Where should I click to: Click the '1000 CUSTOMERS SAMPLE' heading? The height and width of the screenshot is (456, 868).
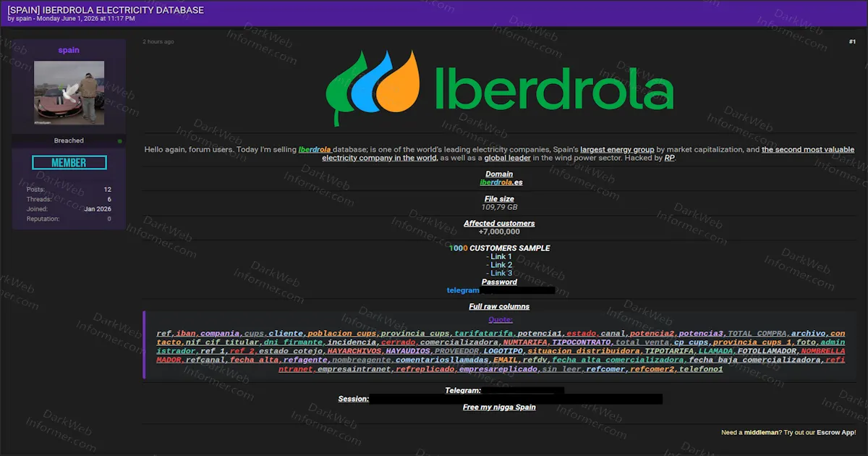(499, 248)
